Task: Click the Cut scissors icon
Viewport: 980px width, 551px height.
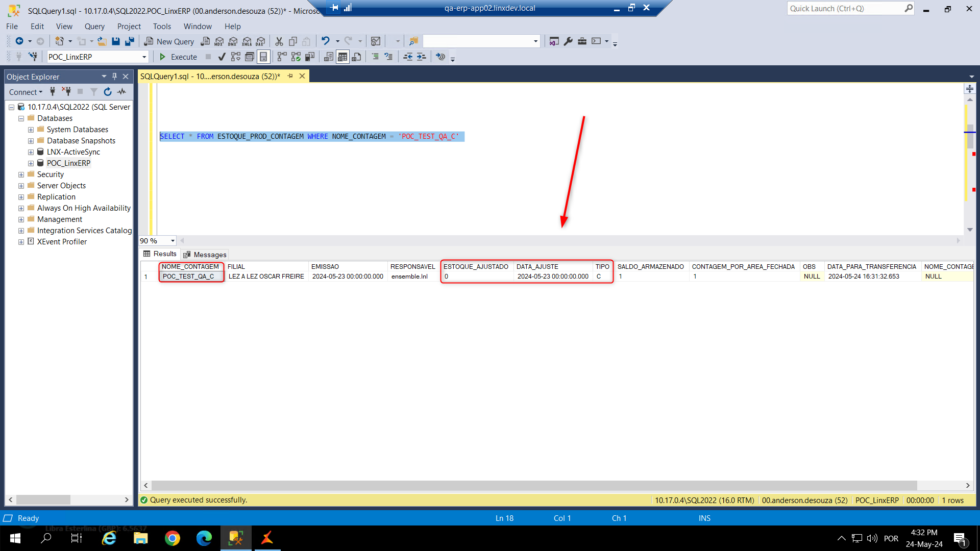Action: click(279, 41)
